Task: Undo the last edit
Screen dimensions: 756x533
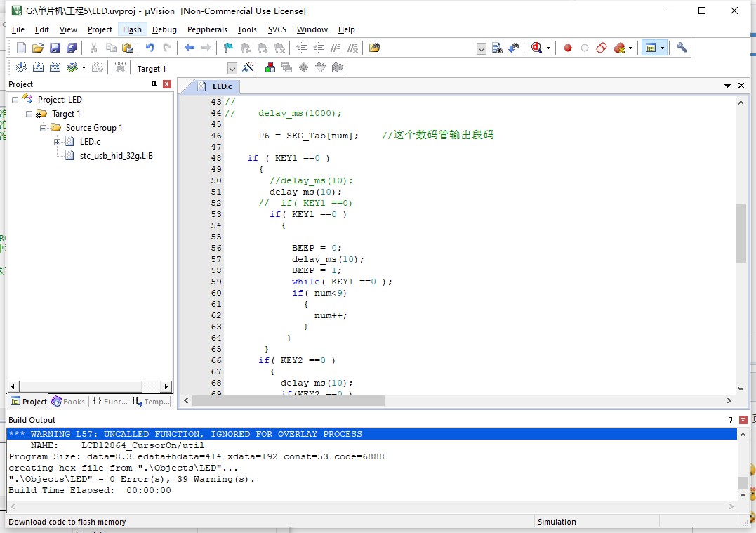Action: tap(150, 48)
